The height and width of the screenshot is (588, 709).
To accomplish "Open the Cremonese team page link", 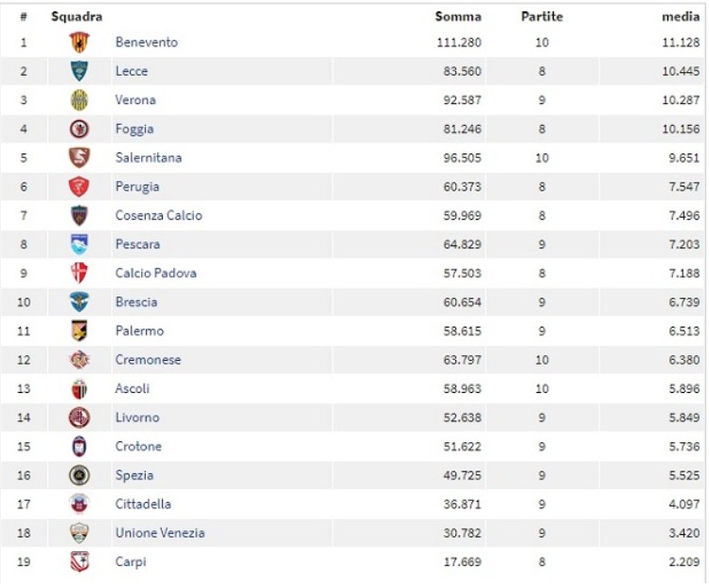I will tap(148, 360).
